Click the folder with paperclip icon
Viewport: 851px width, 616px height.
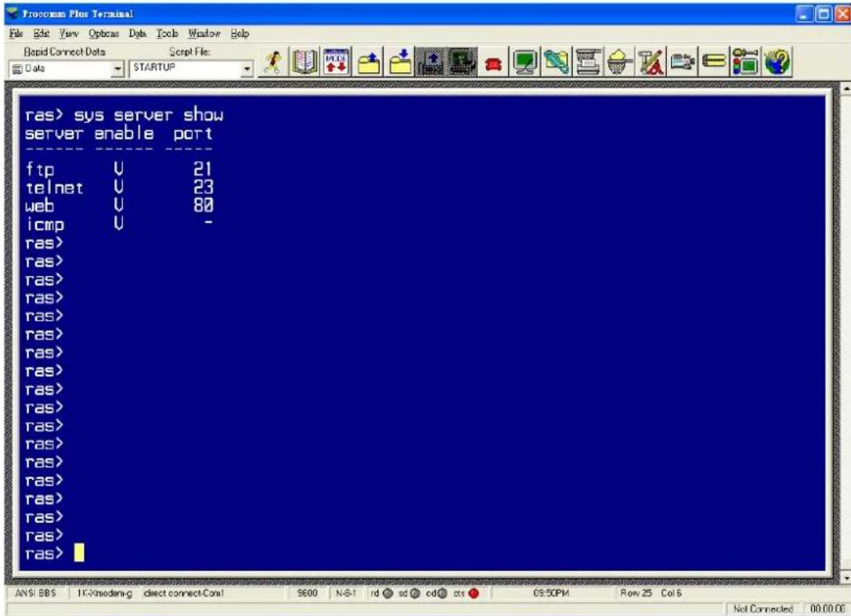(557, 62)
